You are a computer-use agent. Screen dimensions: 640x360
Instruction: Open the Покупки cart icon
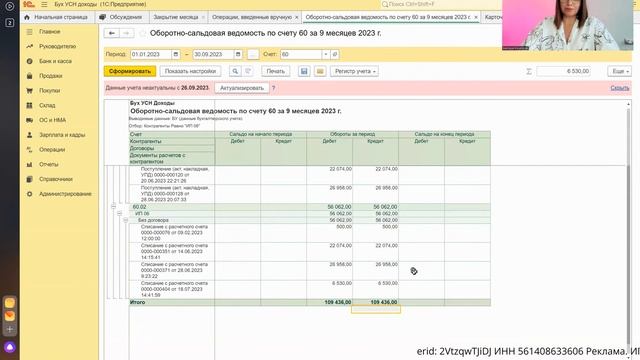point(29,91)
